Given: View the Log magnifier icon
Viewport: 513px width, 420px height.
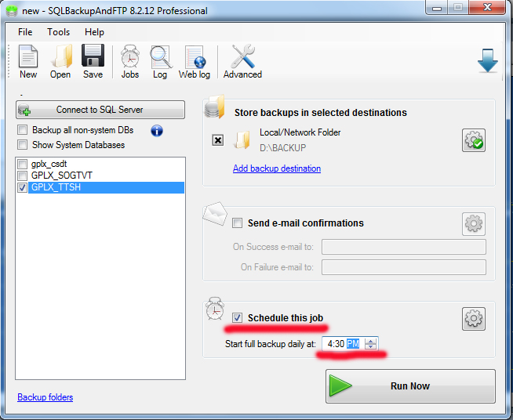Looking at the screenshot, I should pyautogui.click(x=160, y=62).
